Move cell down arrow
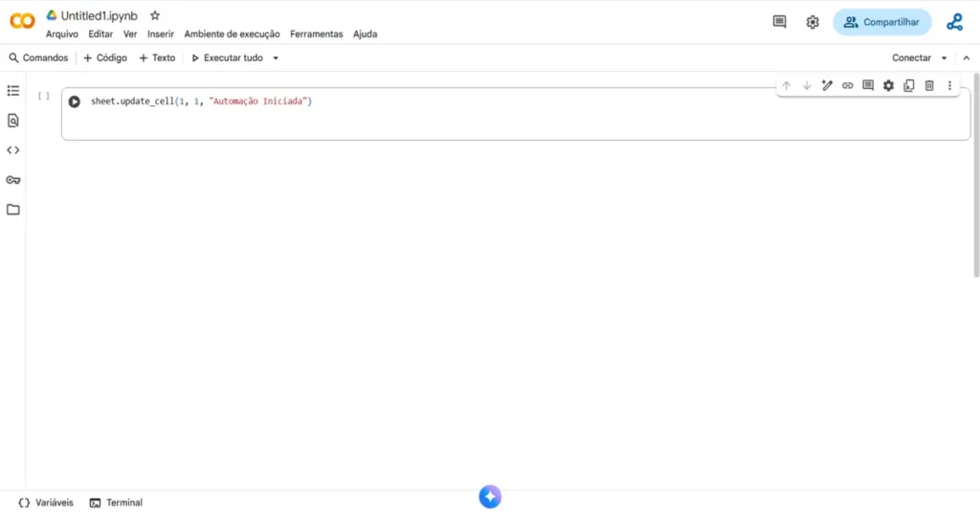 pyautogui.click(x=807, y=85)
